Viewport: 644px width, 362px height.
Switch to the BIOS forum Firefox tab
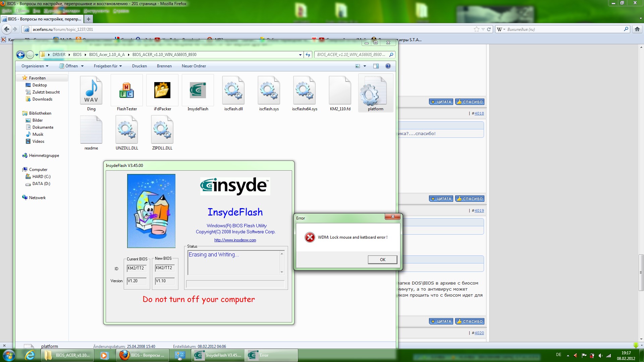point(42,19)
